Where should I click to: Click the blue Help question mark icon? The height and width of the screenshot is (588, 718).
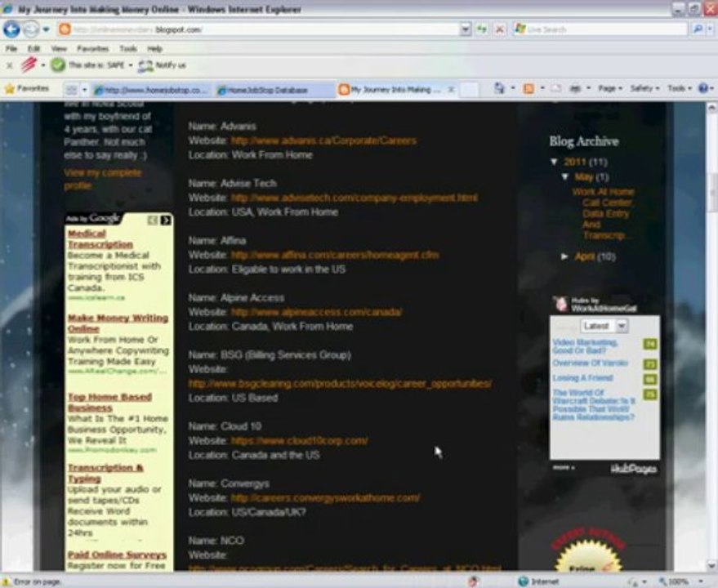click(703, 88)
